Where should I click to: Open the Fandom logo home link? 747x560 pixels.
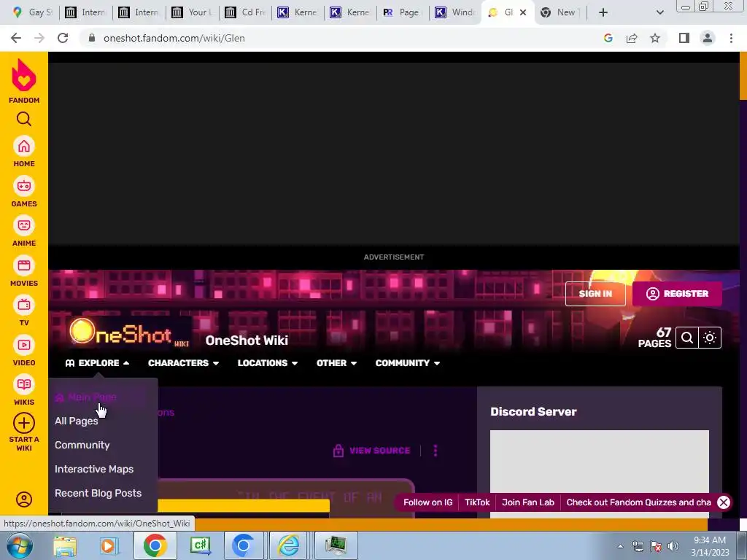[24, 81]
